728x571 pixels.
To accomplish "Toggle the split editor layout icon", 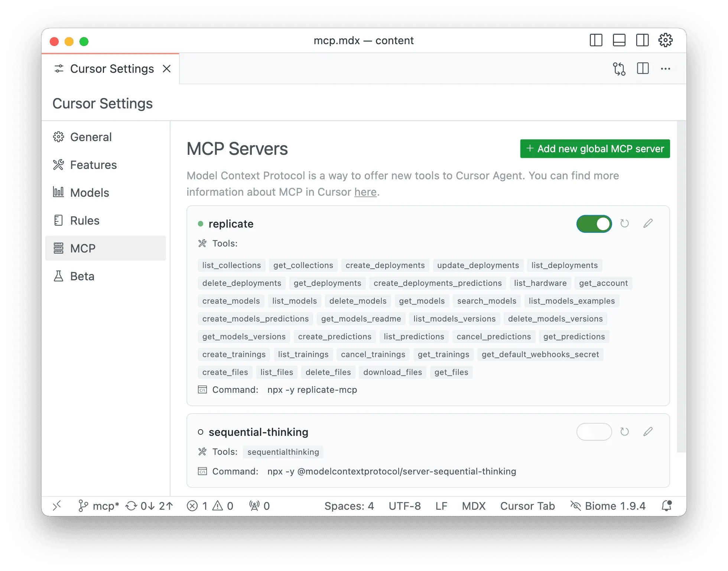I will click(x=643, y=69).
